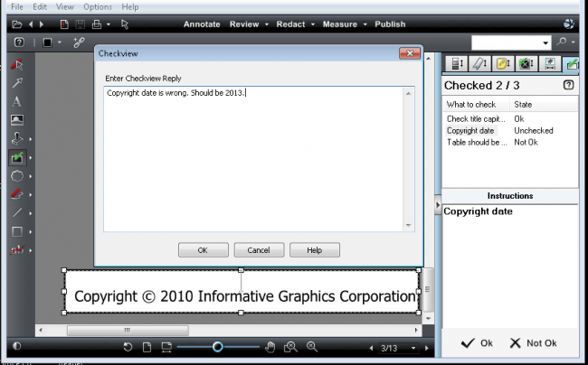
Task: Switch to Redact mode
Action: [290, 24]
